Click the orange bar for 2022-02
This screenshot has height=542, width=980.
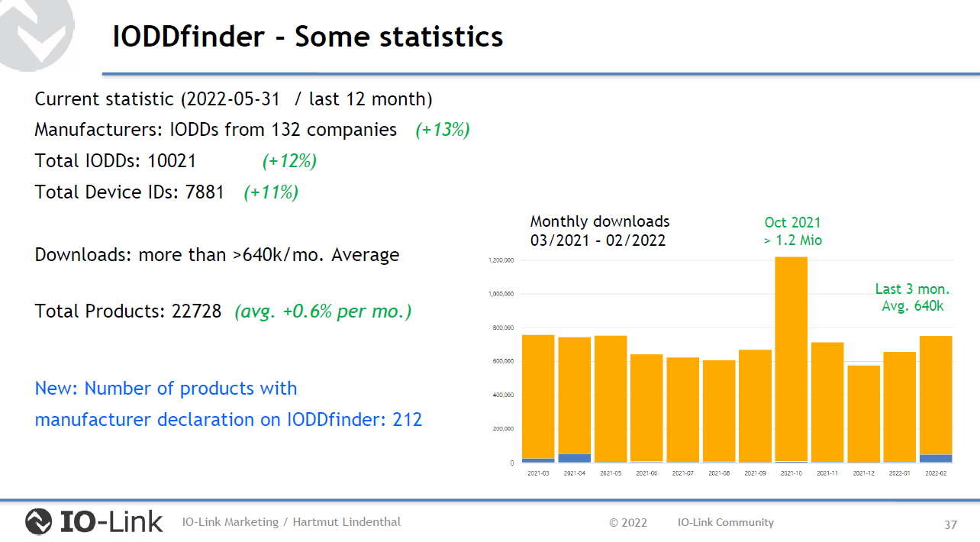(936, 395)
